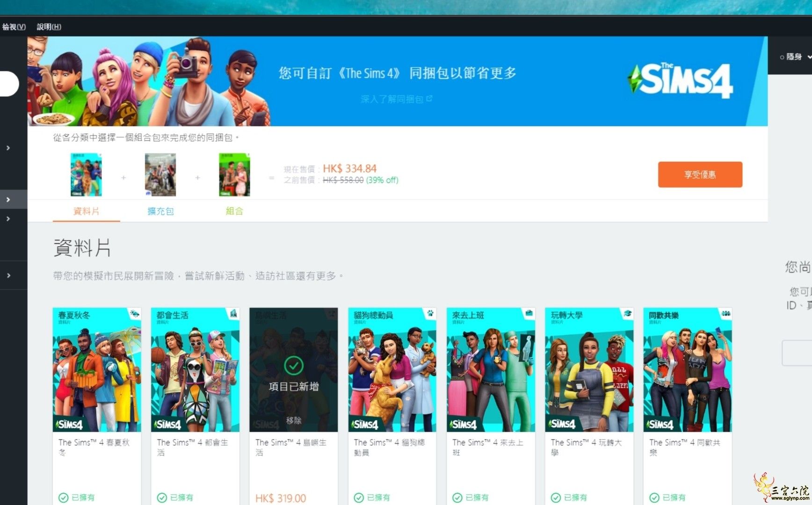Click the partially visible box in right panel
812x505 pixels.
pos(797,353)
